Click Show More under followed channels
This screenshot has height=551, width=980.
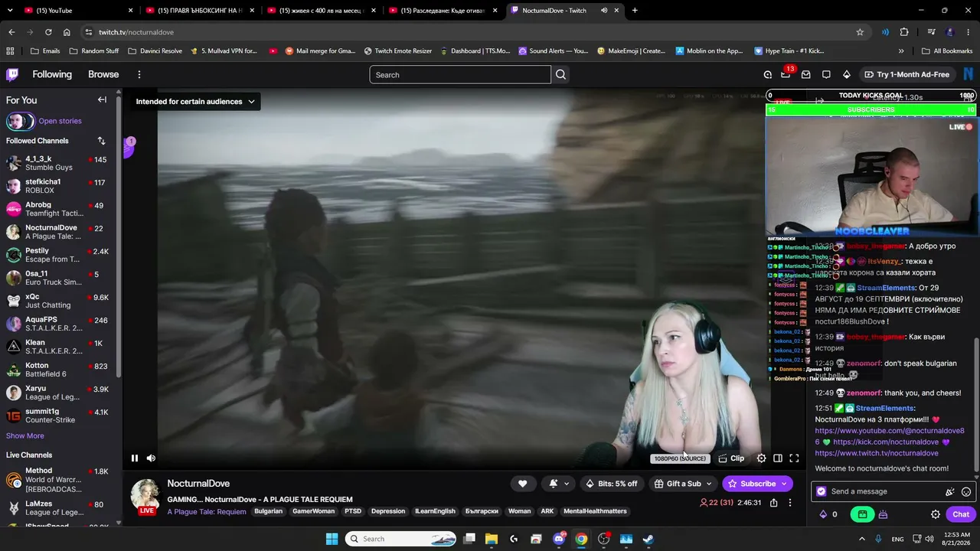[x=25, y=435]
